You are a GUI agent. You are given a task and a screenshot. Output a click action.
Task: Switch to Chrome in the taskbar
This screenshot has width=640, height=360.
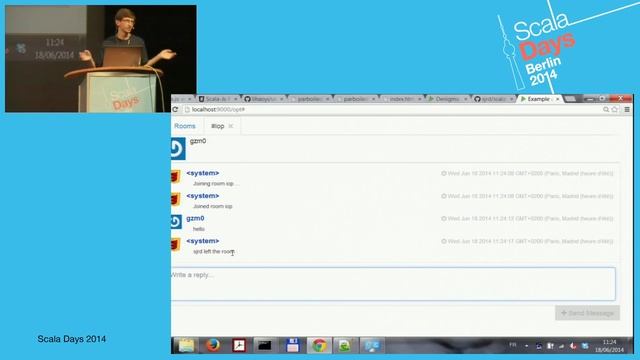tap(319, 345)
